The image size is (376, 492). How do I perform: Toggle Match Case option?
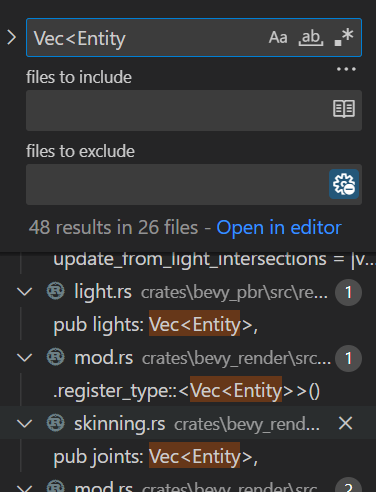(278, 38)
